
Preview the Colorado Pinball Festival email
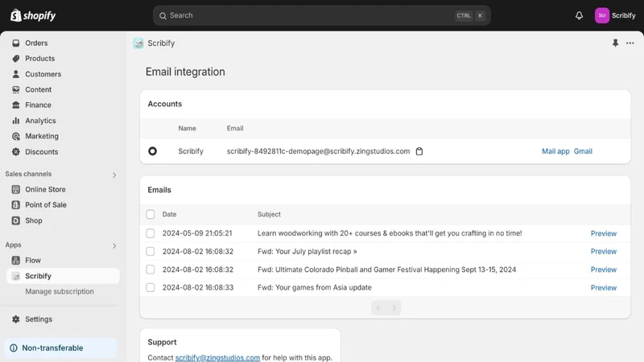coord(603,269)
